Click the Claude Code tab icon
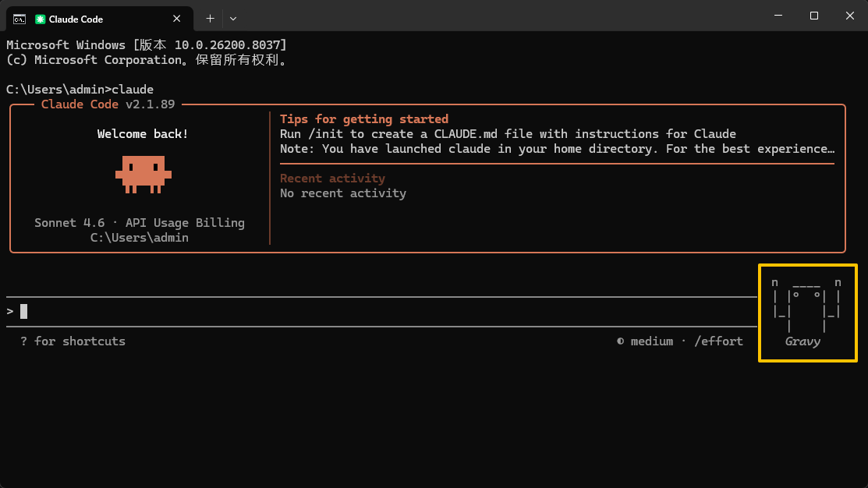 pos(40,19)
